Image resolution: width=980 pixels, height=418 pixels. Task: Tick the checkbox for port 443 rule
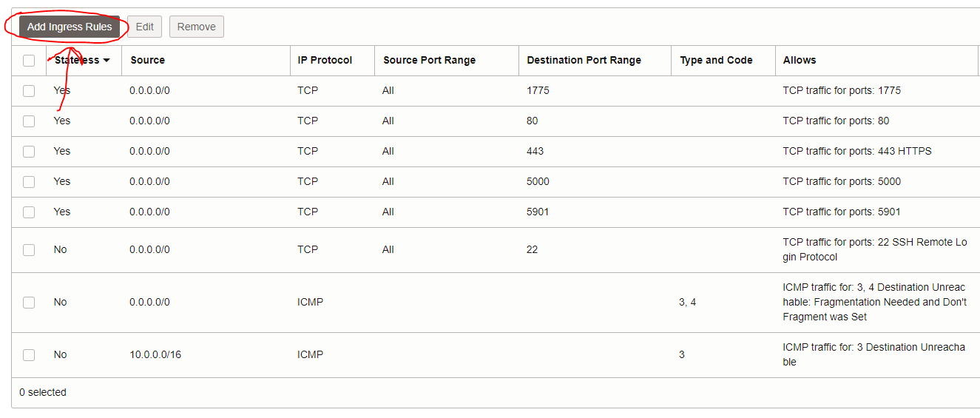pos(29,152)
